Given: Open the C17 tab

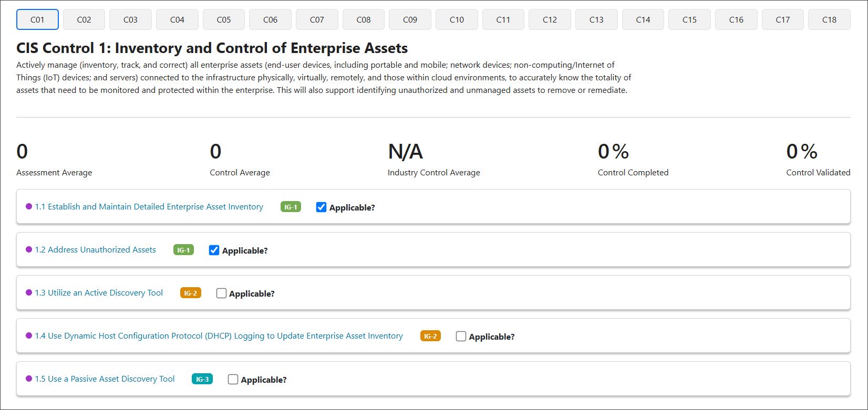Looking at the screenshot, I should tap(783, 19).
